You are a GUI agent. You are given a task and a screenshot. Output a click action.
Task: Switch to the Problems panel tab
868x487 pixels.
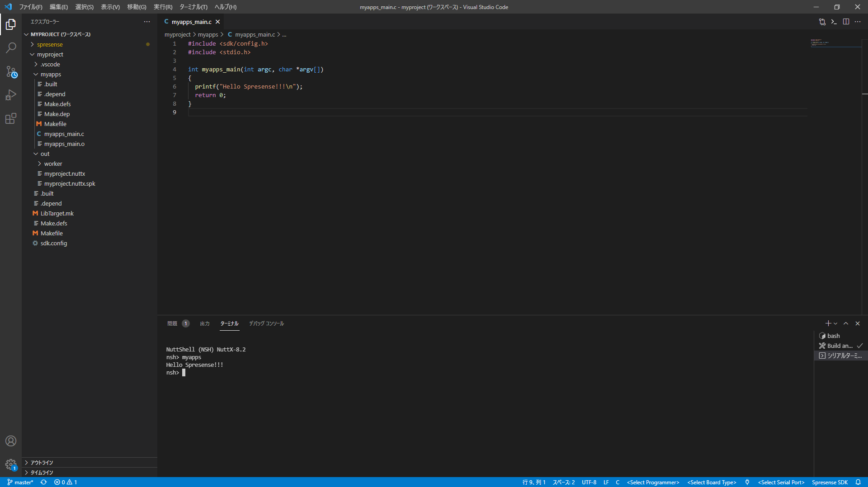[178, 323]
